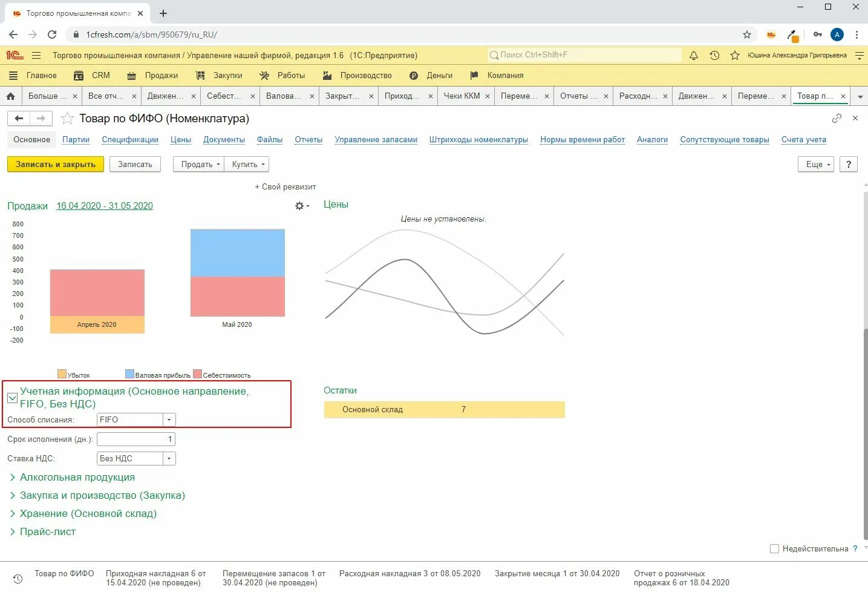The image size is (868, 592).
Task: Click the search field Поиск Ctrl+Shift+F
Action: coord(584,55)
